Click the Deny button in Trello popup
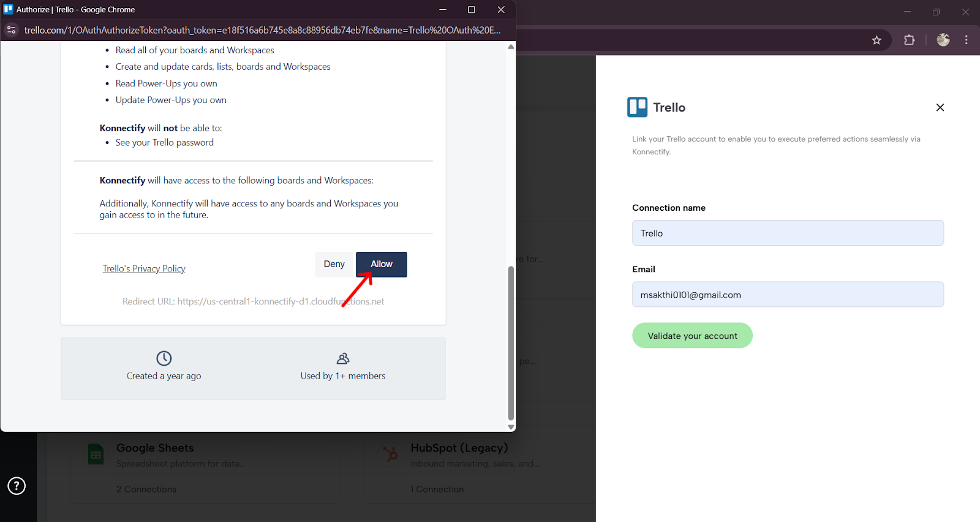This screenshot has height=522, width=980. 334,264
